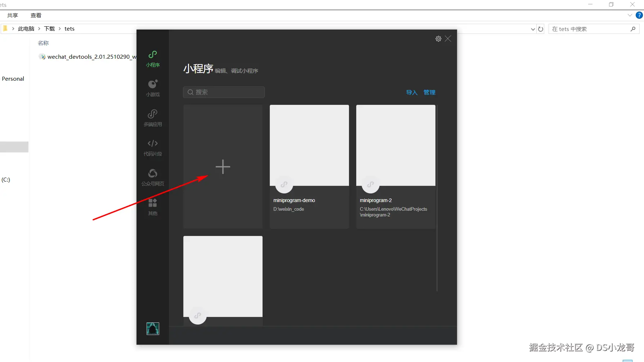Open the 多端应用 sidebar section

pyautogui.click(x=153, y=118)
